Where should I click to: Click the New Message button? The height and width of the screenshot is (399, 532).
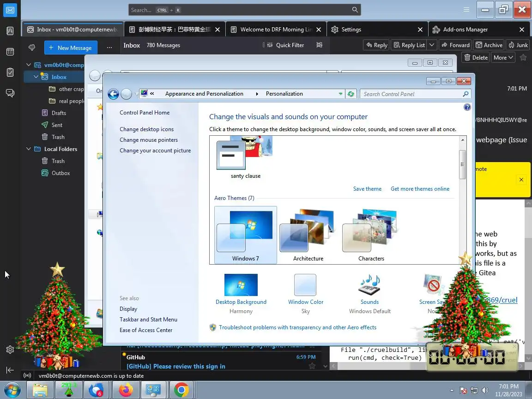click(71, 48)
